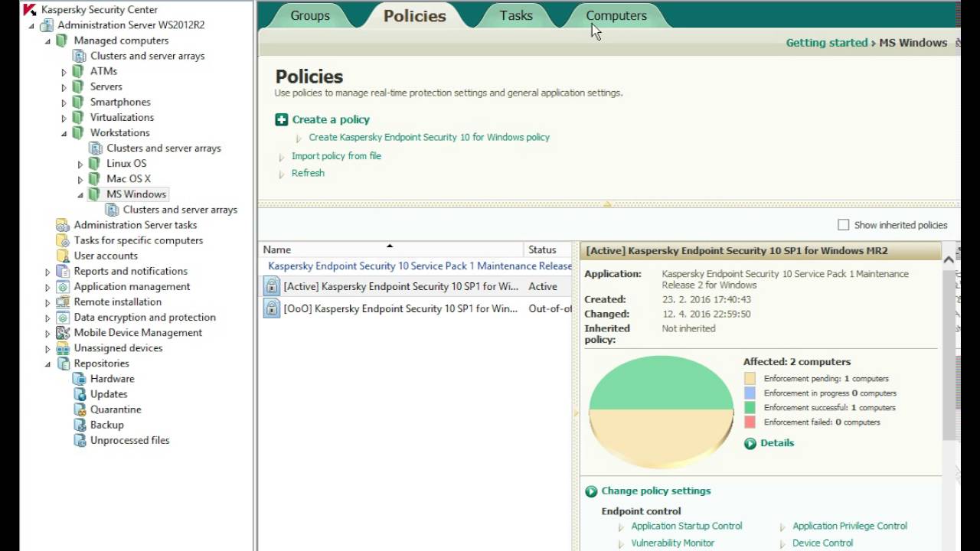Viewport: 980px width, 551px height.
Task: Expand the Linux OS group node
Action: (x=80, y=164)
